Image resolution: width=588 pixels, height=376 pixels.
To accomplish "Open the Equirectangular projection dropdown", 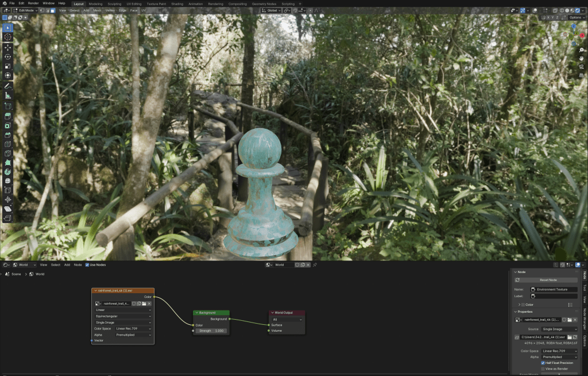I will tap(123, 316).
